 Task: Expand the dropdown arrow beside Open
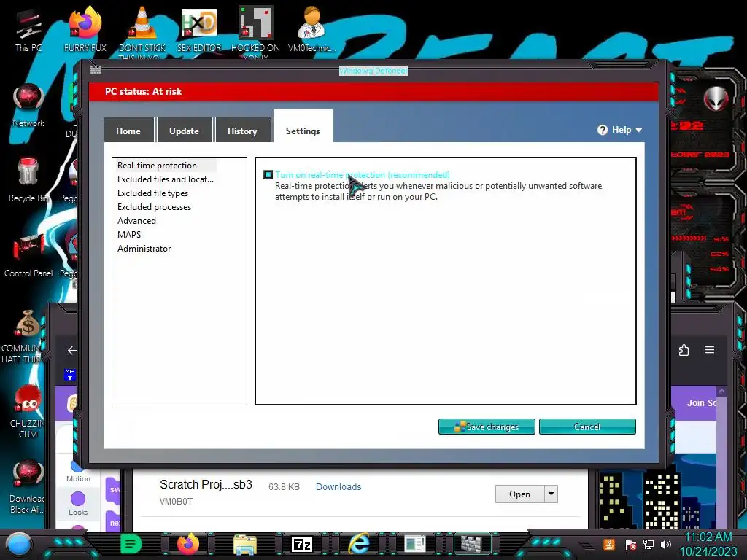[551, 494]
